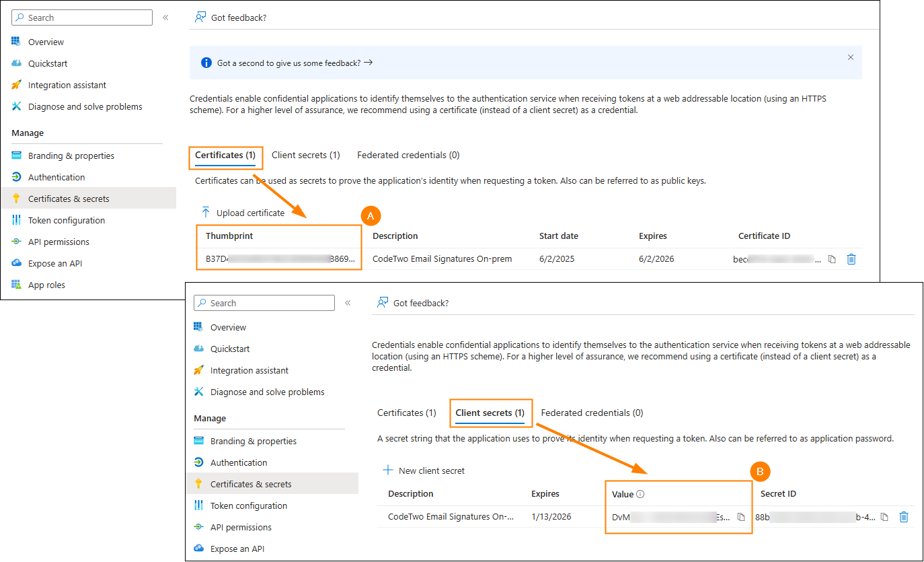This screenshot has width=924, height=562.
Task: Open App roles in the sidebar
Action: pos(46,285)
